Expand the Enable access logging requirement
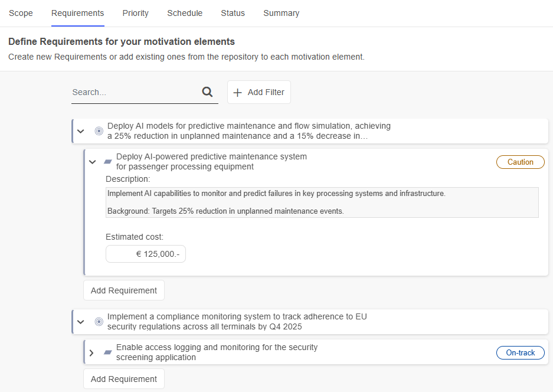 [x=91, y=352]
